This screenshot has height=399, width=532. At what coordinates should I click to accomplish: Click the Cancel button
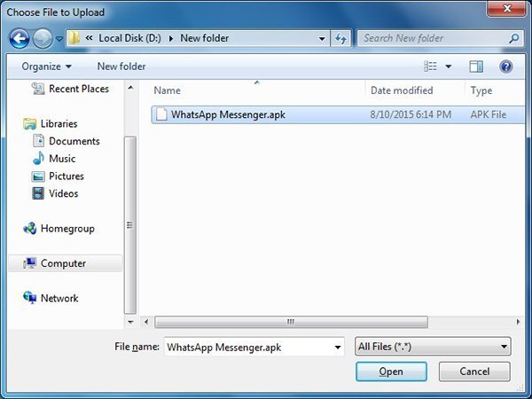tap(474, 372)
